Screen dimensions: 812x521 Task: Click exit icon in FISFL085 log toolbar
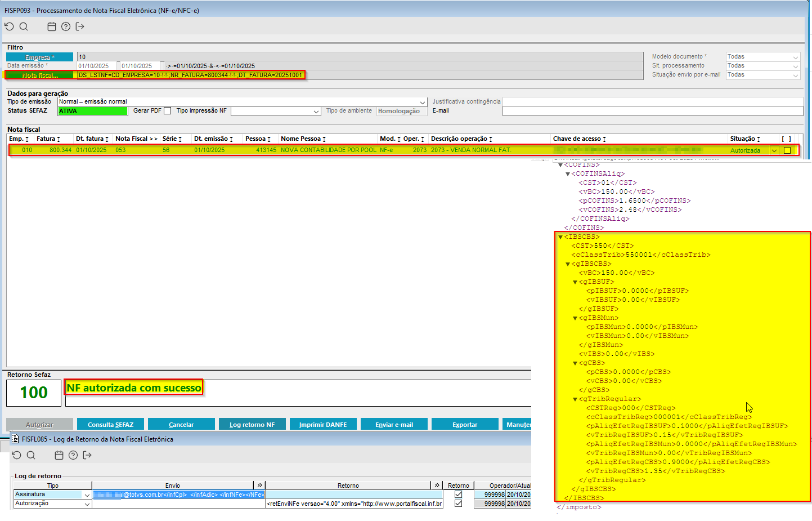coord(87,455)
